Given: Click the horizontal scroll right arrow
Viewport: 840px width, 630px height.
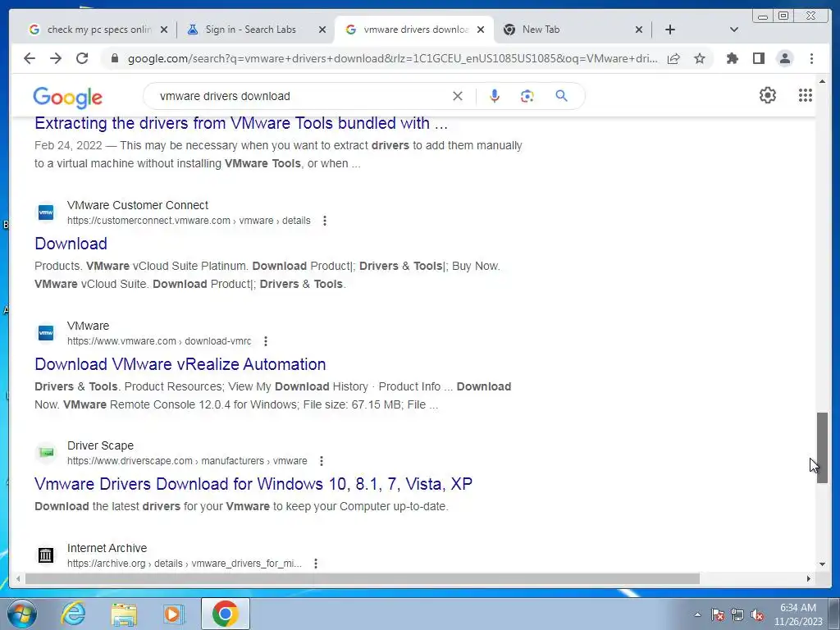Looking at the screenshot, I should click(x=808, y=578).
